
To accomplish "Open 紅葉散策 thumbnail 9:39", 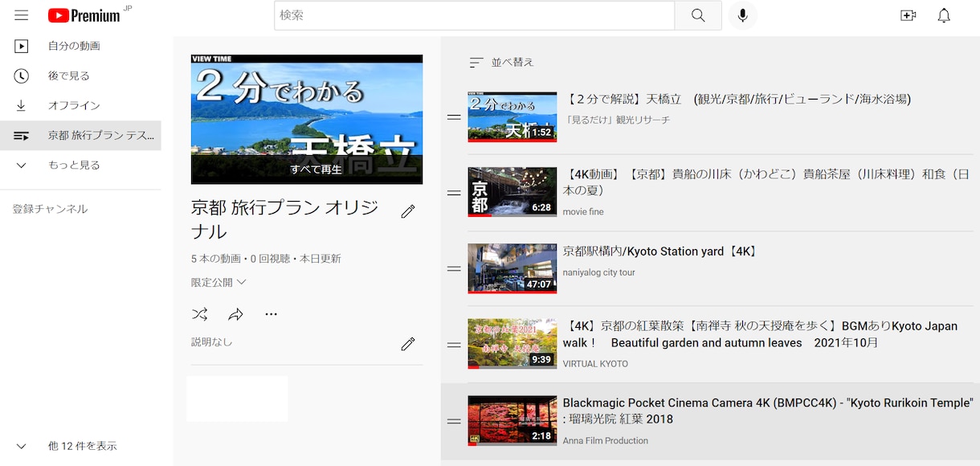I will (512, 344).
